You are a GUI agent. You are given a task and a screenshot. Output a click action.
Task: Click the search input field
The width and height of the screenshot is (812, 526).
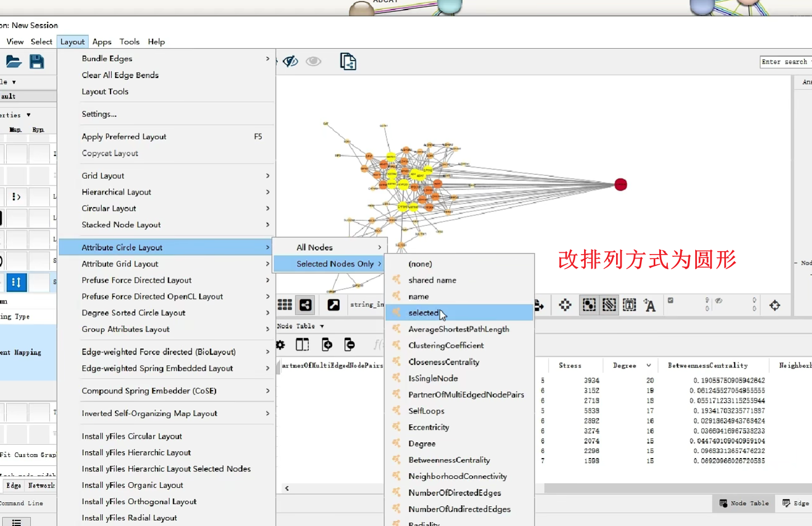click(x=786, y=62)
